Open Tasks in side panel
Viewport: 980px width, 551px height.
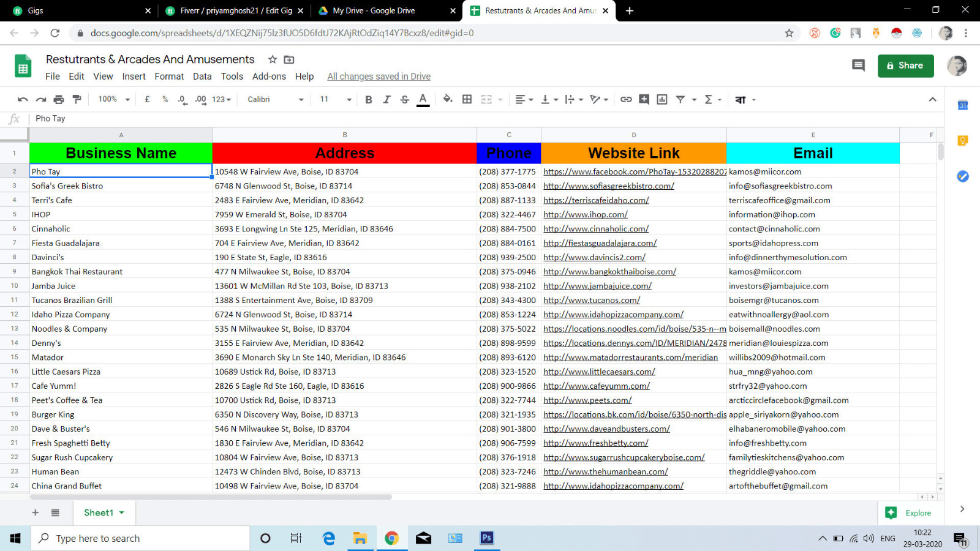[x=963, y=176]
